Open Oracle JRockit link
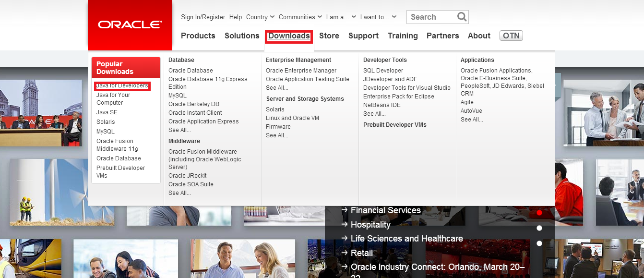The height and width of the screenshot is (278, 644). click(x=188, y=176)
